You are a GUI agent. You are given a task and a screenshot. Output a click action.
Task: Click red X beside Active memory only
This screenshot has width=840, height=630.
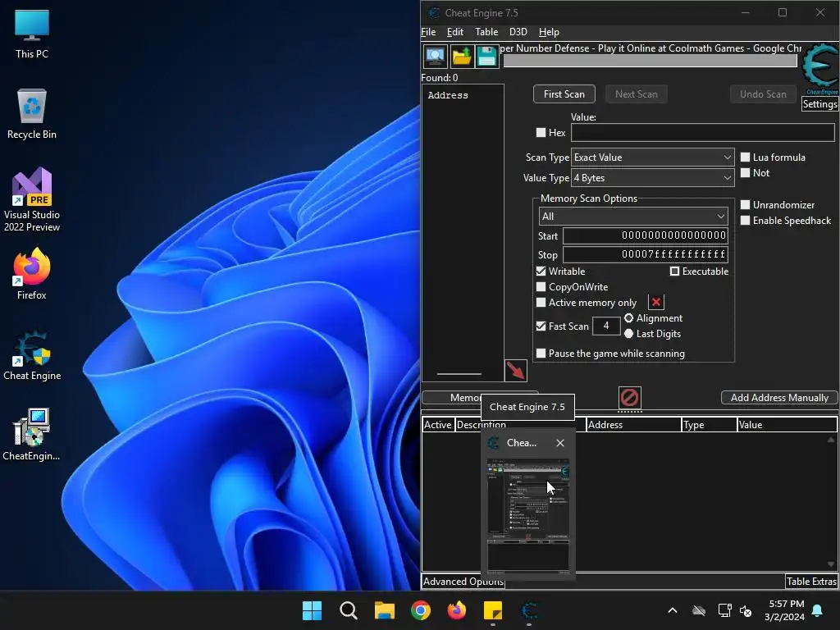tap(655, 302)
